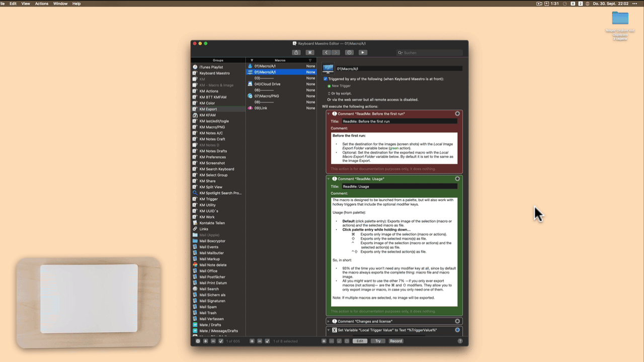Screen dimensions: 644x362
Task: Open the Window menu in menu bar
Action: (x=60, y=4)
